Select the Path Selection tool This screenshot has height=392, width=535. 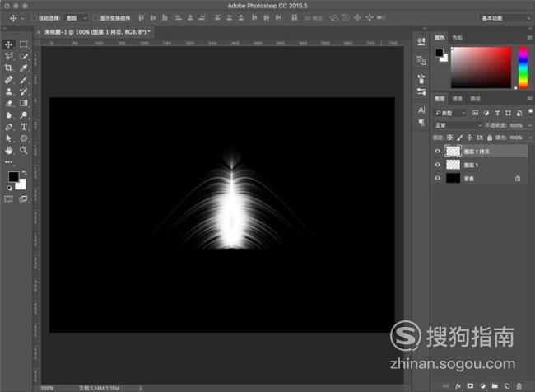[8, 138]
